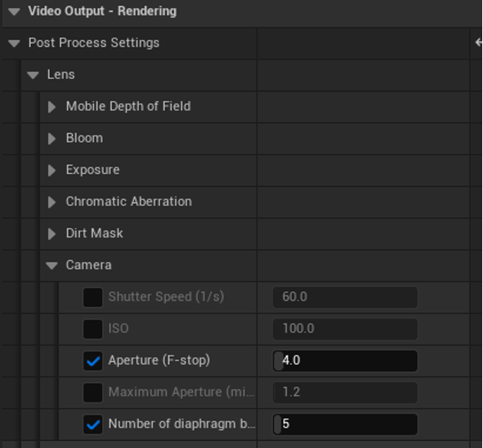
Task: Uncheck the Aperture (F-stop) checkbox
Action: [93, 361]
